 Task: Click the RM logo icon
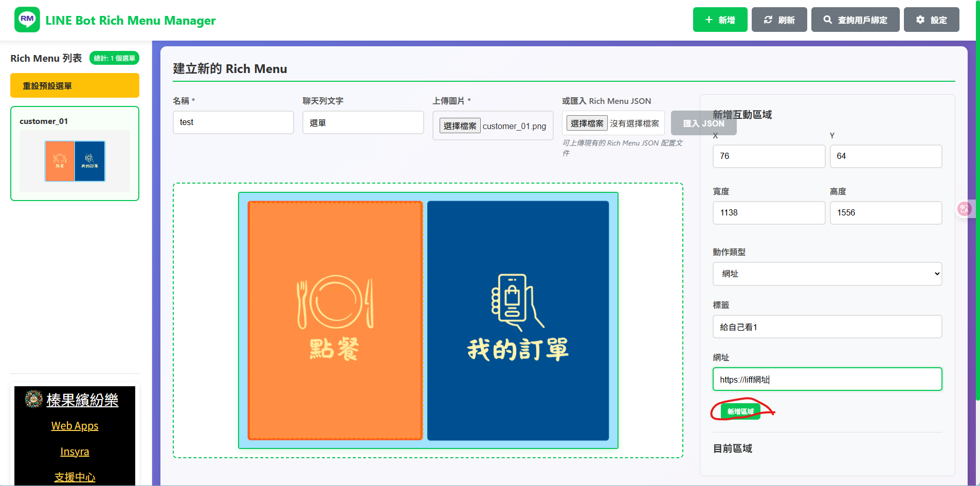pyautogui.click(x=27, y=20)
